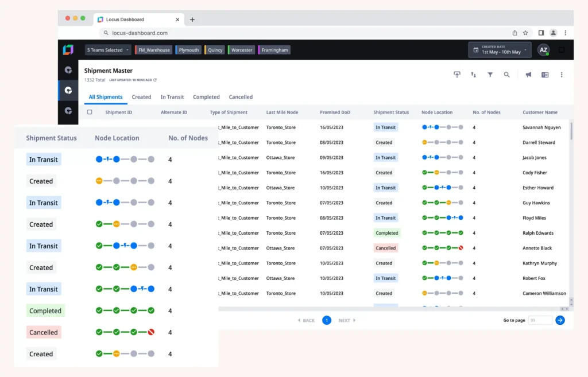Open the filter funnel icon

pos(490,75)
